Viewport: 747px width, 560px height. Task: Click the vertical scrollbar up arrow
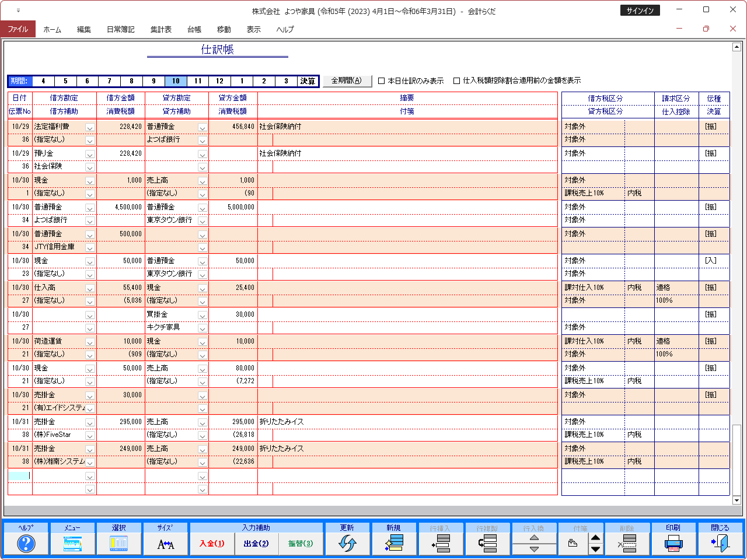[x=736, y=47]
